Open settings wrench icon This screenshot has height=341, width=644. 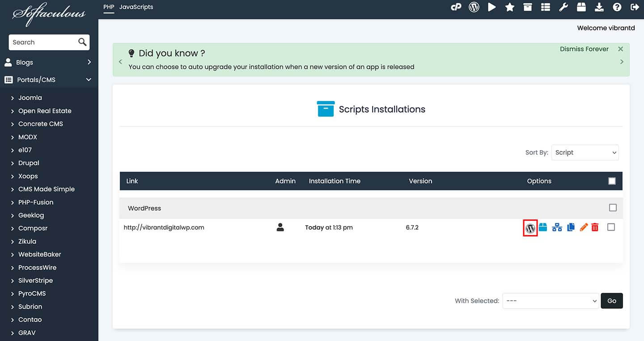(x=563, y=7)
